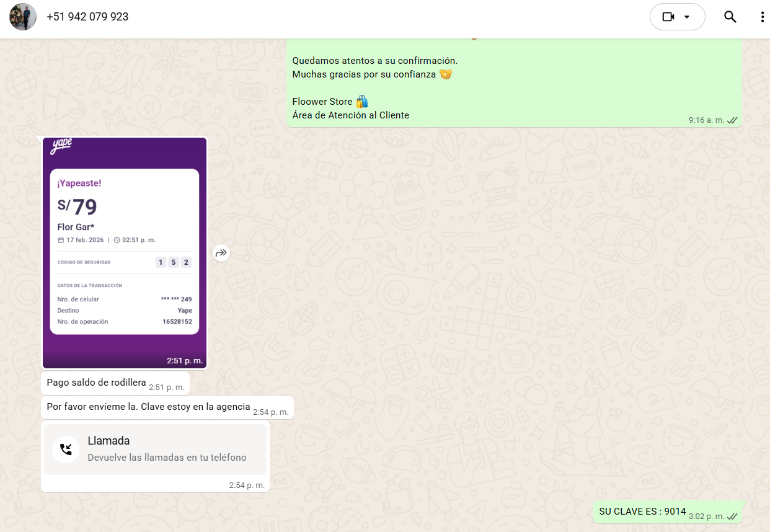Click 'Devuelve las llamadas en tu teléfono' text

167,458
